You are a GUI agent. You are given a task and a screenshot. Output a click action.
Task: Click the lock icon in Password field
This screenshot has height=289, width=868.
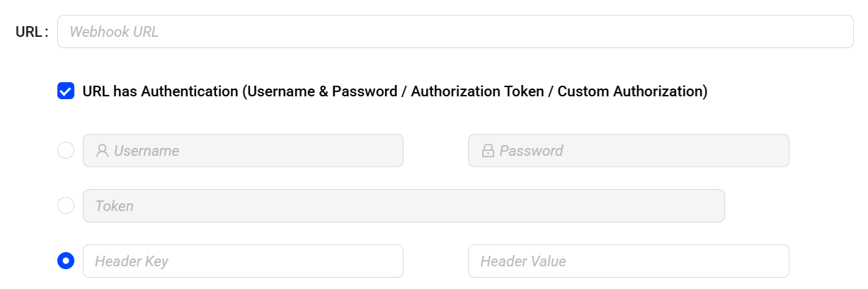coord(488,151)
